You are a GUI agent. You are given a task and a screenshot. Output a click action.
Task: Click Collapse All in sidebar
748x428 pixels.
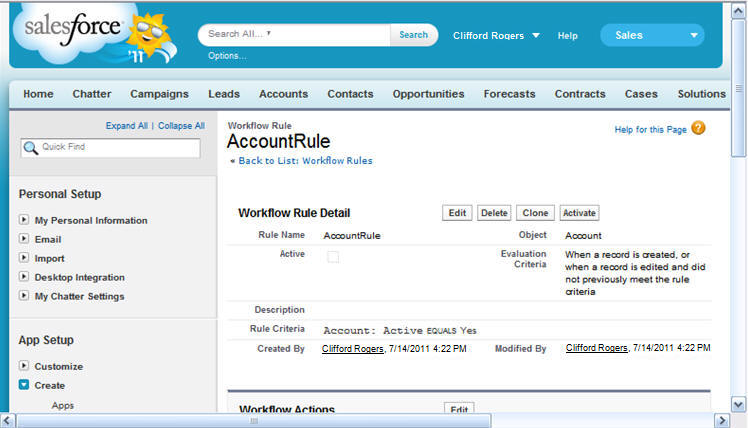point(181,125)
